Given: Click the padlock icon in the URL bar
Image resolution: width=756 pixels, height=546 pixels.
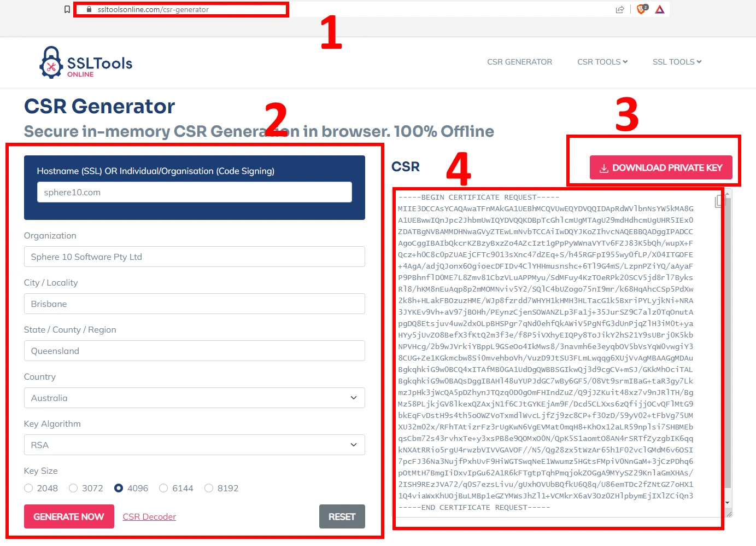Looking at the screenshot, I should click(x=89, y=9).
